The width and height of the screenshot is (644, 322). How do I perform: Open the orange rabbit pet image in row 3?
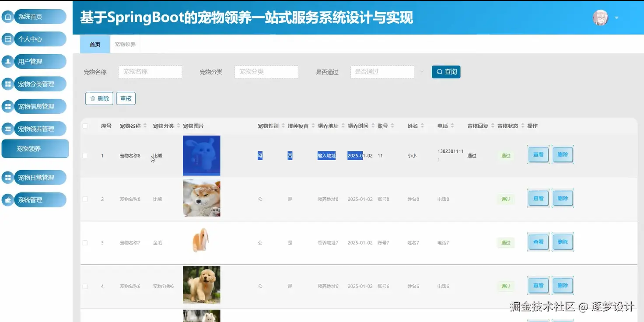[x=201, y=241]
